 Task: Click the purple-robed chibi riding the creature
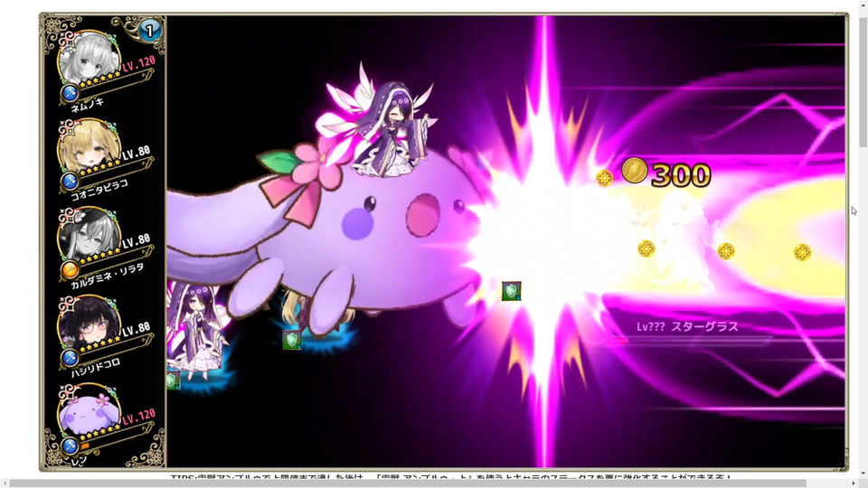click(390, 128)
